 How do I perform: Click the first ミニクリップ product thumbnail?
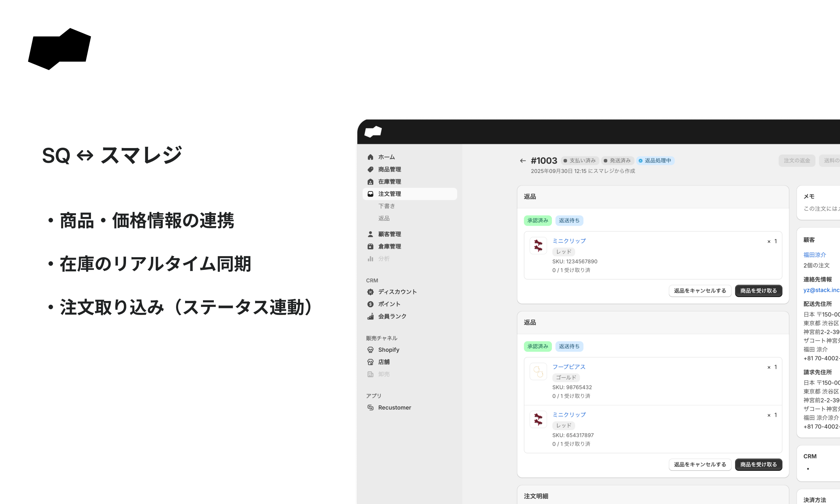(538, 246)
